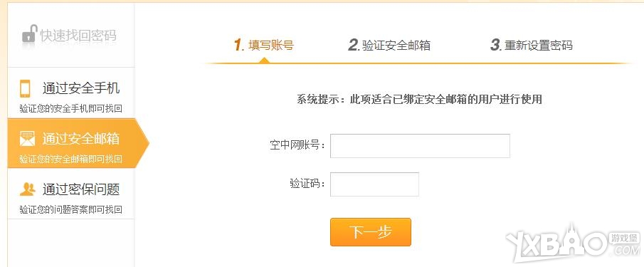The image size is (644, 267).
Task: Click the orange 下一步 button
Action: coord(371,232)
